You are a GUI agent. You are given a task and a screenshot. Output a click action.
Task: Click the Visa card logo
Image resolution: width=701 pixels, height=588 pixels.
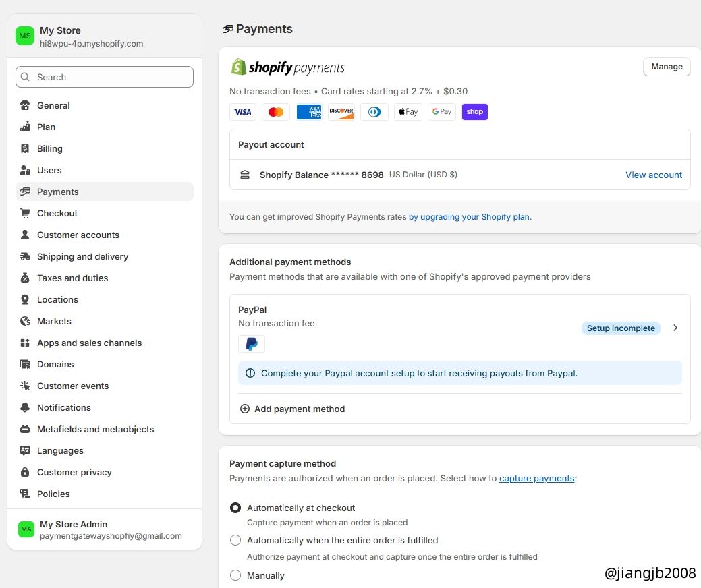[x=243, y=112]
